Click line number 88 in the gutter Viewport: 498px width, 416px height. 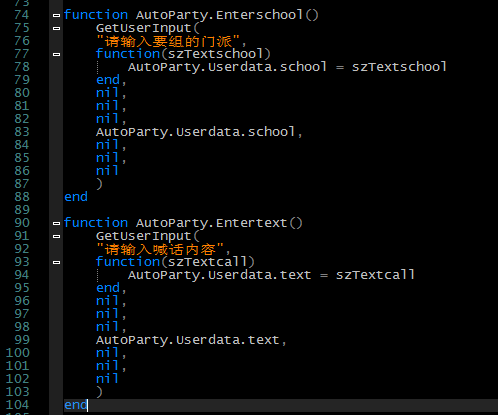(22, 197)
